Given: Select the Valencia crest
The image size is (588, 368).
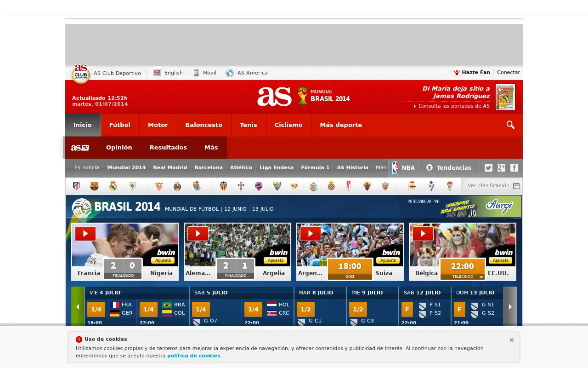Looking at the screenshot, I should pyautogui.click(x=223, y=186).
